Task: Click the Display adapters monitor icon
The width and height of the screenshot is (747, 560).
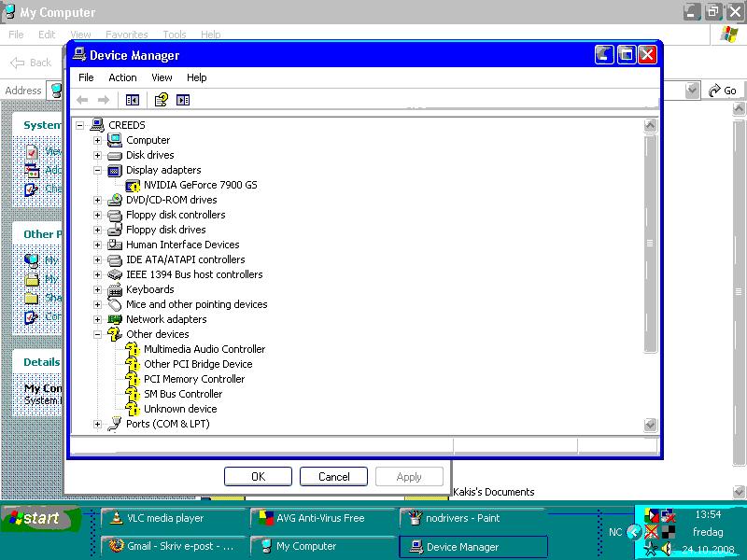Action: click(115, 170)
